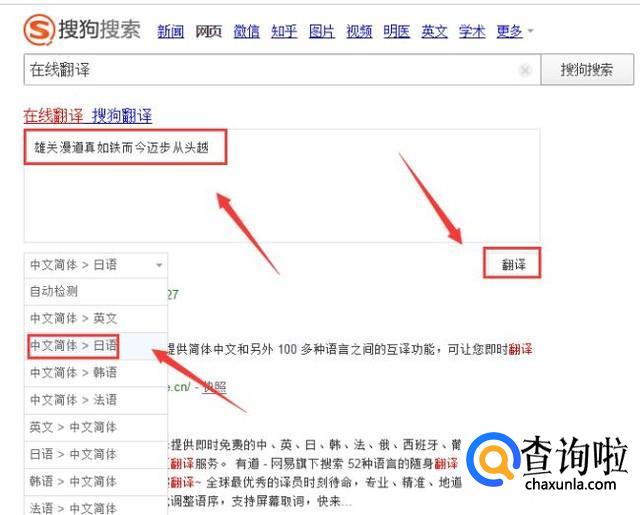Open the 新闻 search tab
This screenshot has height=515, width=640.
coord(171,31)
